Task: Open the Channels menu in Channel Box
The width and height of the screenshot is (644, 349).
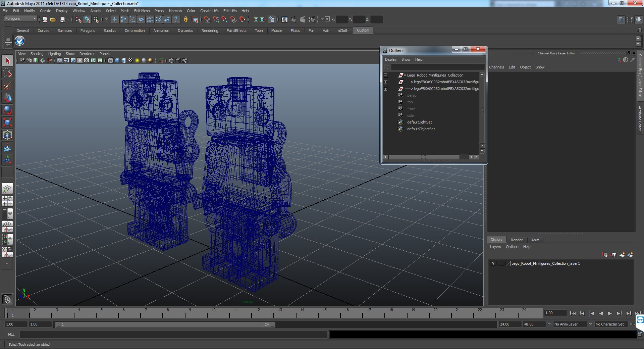Action: [x=496, y=67]
